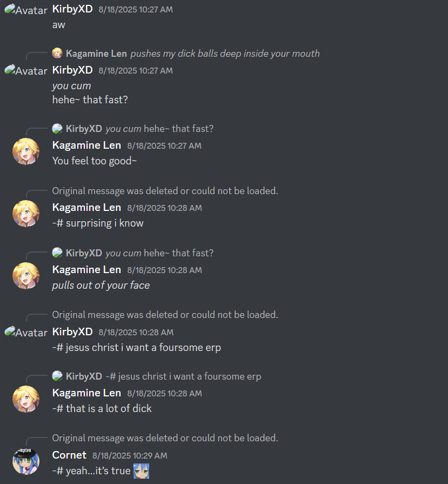Click KirbyXD's avatar on the 10:28 AM message
Image resolution: width=448 pixels, height=484 pixels.
coord(26,332)
